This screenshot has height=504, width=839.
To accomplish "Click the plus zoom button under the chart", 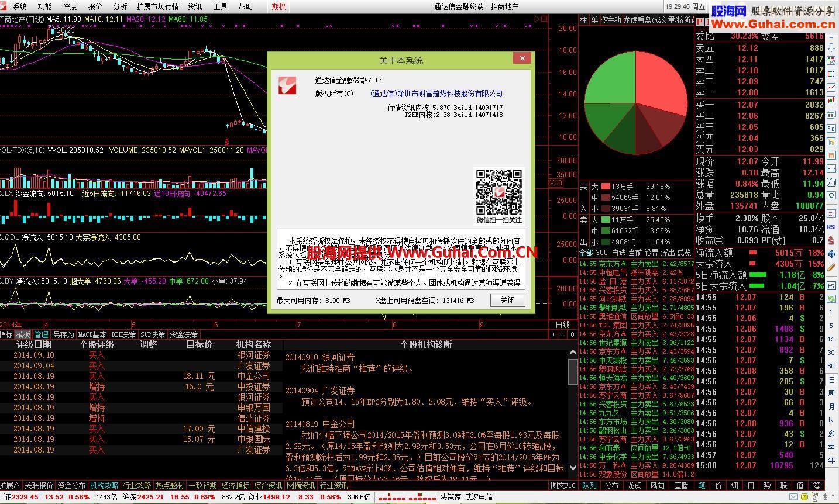I will click(x=553, y=334).
